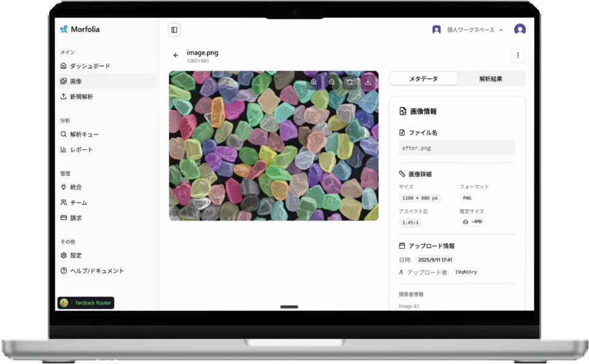
Task: Switch to the メタデータ tab
Action: click(423, 79)
